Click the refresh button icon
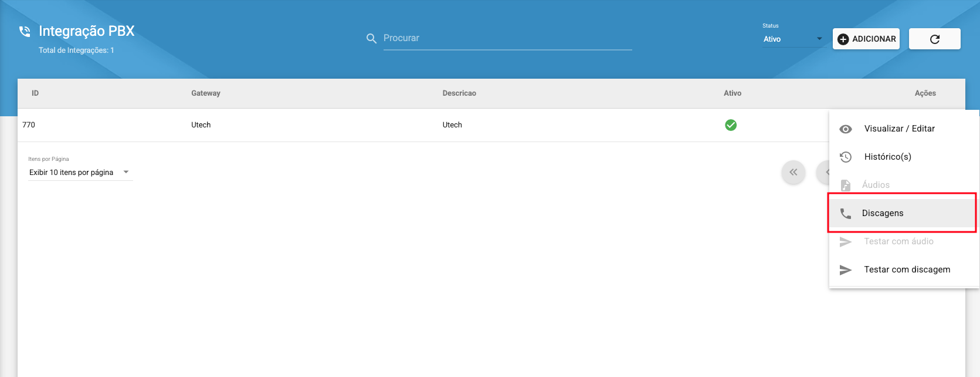Image resolution: width=980 pixels, height=377 pixels. tap(934, 39)
